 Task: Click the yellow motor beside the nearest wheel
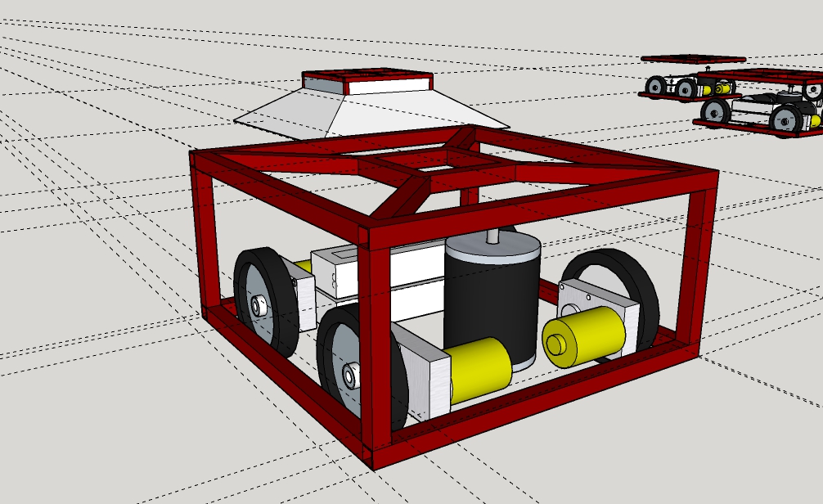pos(481,370)
